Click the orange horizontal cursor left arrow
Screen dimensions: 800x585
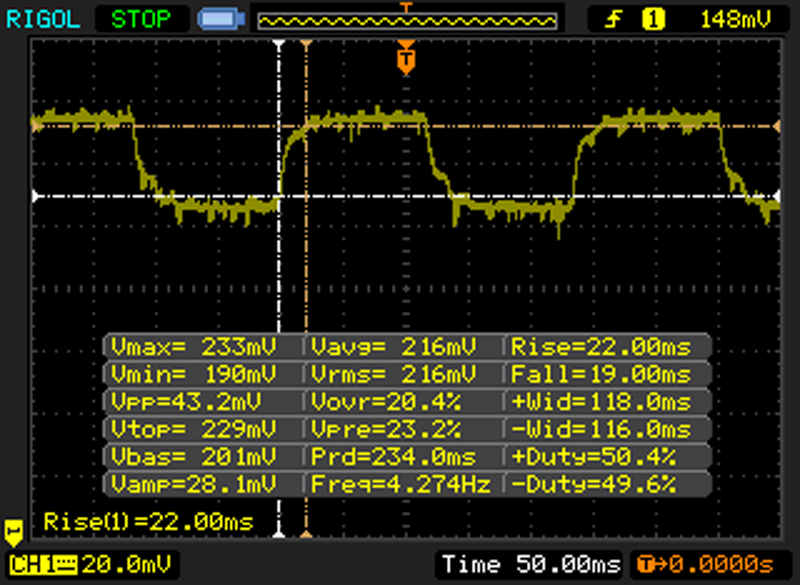[36, 125]
